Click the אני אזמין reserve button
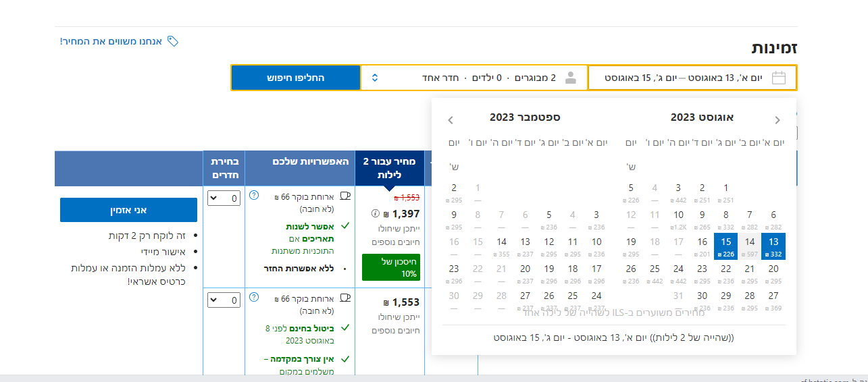The width and height of the screenshot is (868, 382). coord(128,210)
